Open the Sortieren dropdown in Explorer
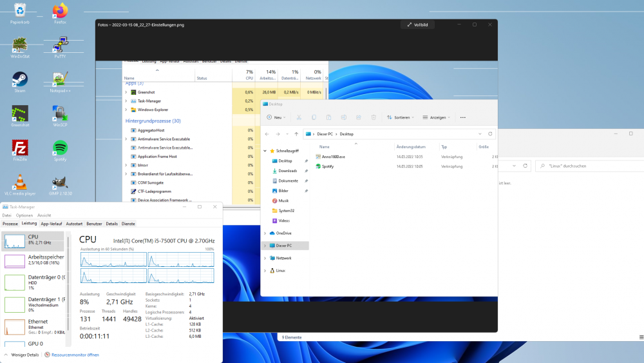The height and width of the screenshot is (363, 644). coord(400,117)
